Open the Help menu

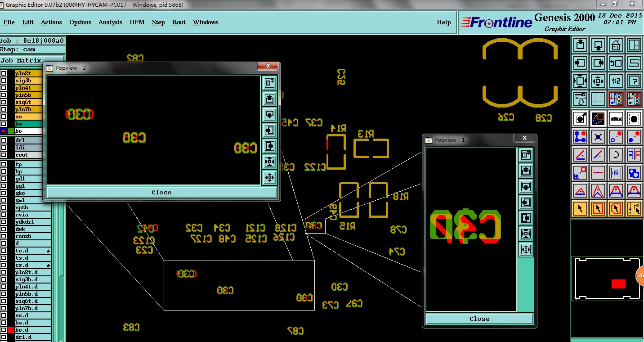tap(444, 22)
